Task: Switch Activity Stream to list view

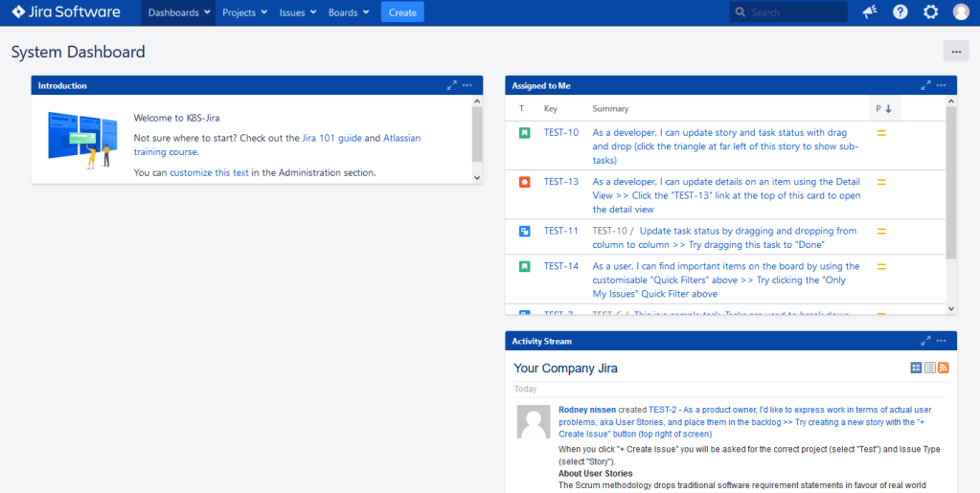Action: (929, 368)
